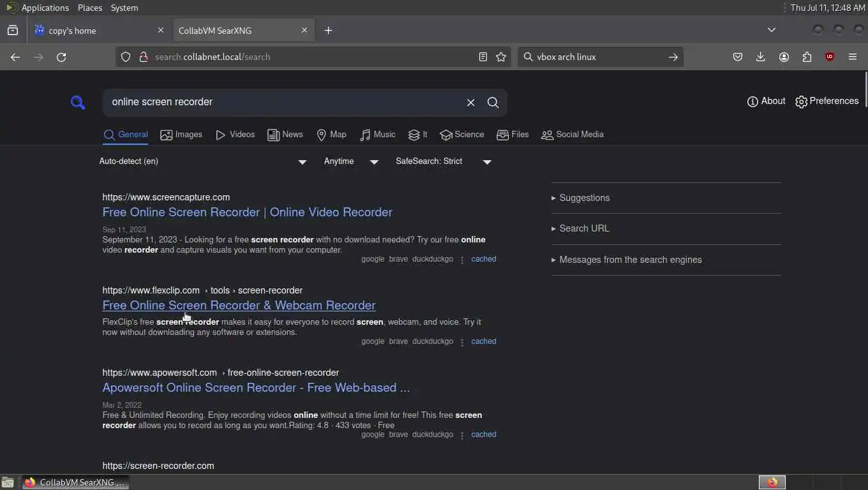Open the Downloads panel
Viewport: 868px width, 490px height.
tap(761, 57)
